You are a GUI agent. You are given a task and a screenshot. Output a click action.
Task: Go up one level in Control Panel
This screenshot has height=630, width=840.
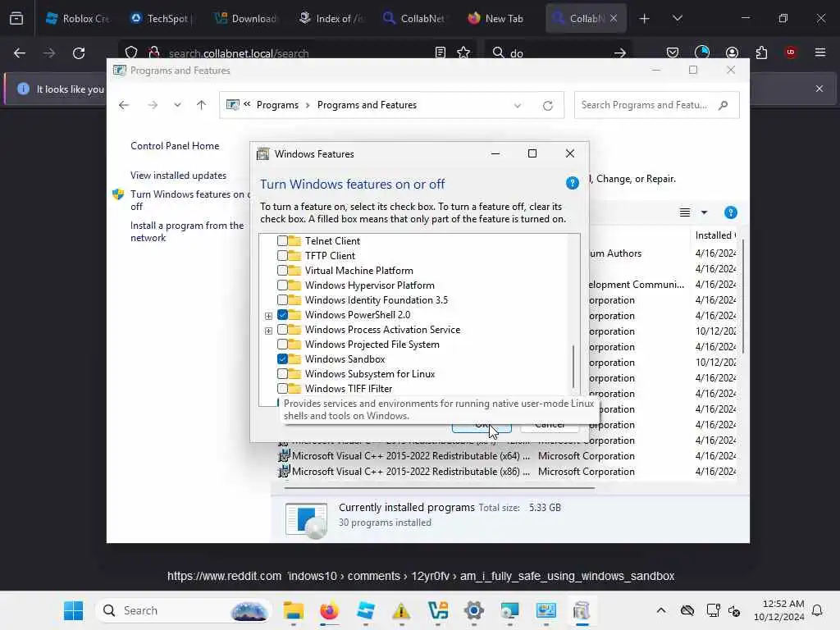pos(202,105)
